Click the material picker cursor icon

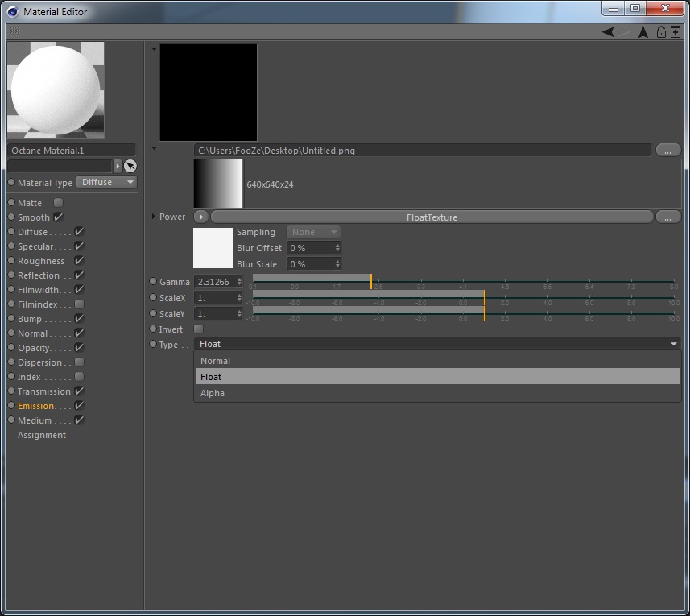[130, 166]
